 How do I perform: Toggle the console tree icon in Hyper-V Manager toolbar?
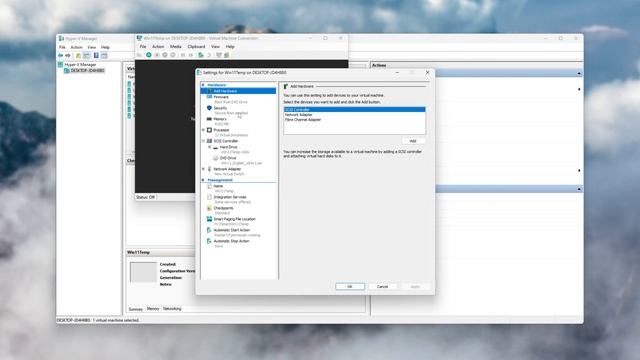(x=86, y=55)
